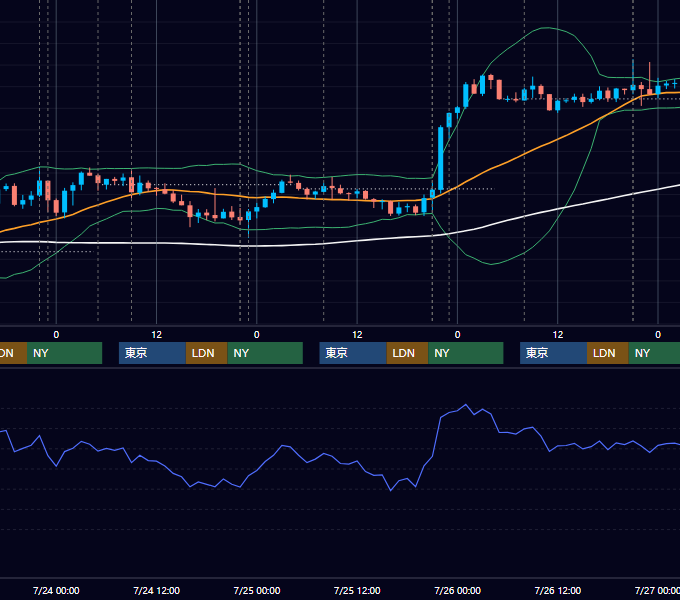Select the upper green Bollinger band peak

coord(547,28)
